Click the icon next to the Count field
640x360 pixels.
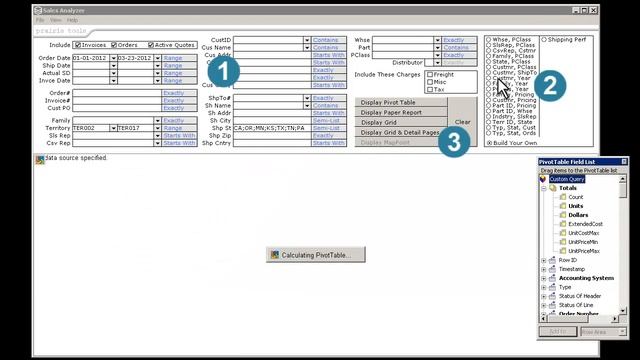tap(563, 197)
